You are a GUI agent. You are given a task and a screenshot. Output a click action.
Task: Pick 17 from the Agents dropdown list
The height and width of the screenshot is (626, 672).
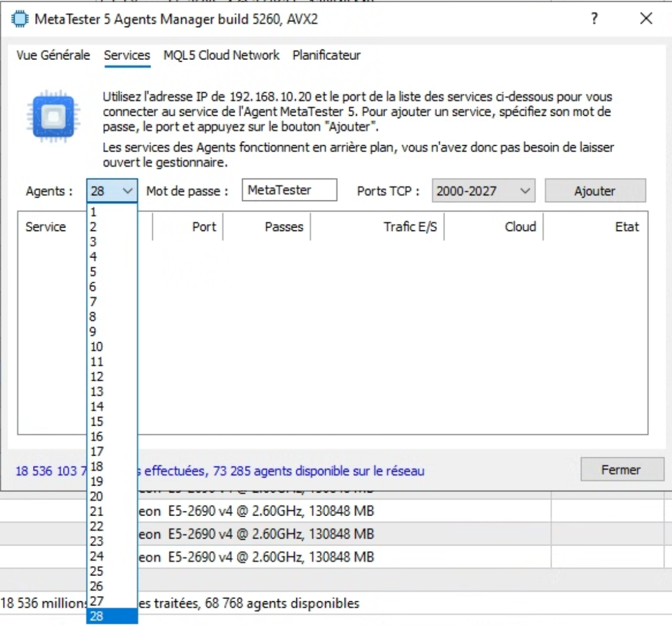[x=112, y=451]
